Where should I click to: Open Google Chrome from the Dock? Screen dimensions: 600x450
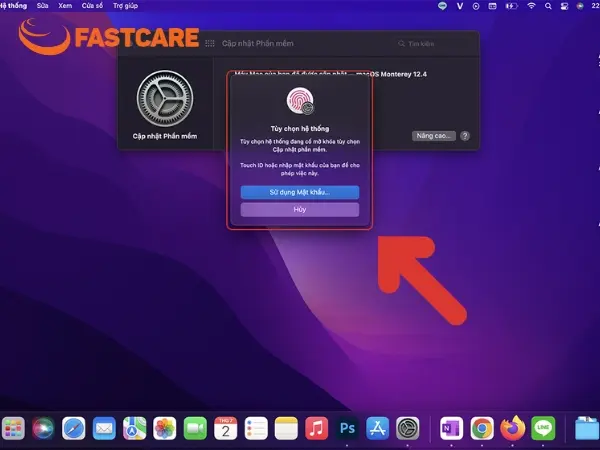482,428
